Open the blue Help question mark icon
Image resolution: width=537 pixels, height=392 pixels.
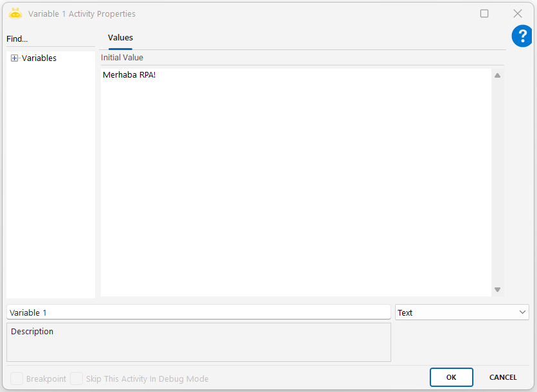click(x=522, y=37)
